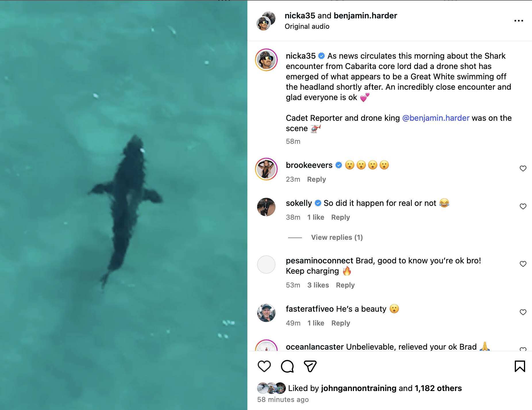This screenshot has width=532, height=410.
Task: Open the Original audio page
Action: (x=307, y=26)
